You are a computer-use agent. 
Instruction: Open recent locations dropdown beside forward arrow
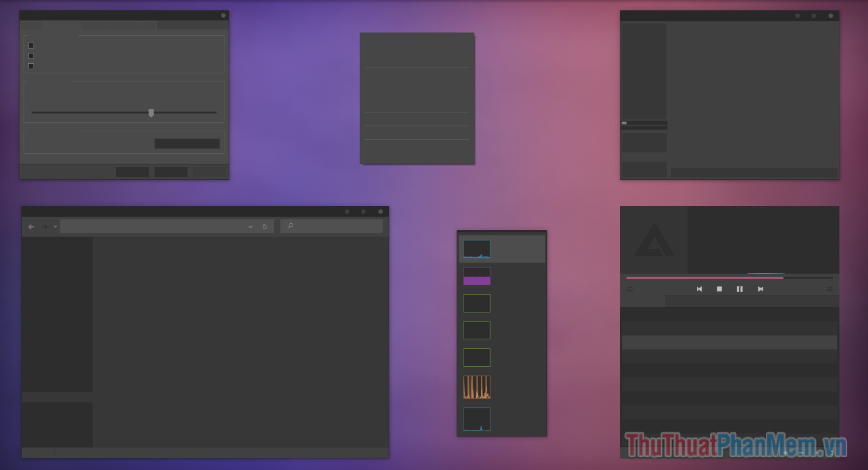pyautogui.click(x=55, y=226)
